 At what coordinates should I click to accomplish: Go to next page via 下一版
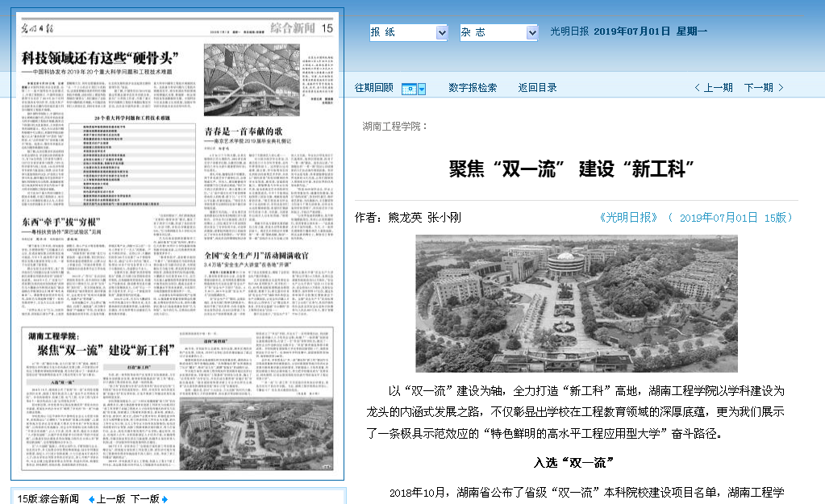tap(145, 498)
